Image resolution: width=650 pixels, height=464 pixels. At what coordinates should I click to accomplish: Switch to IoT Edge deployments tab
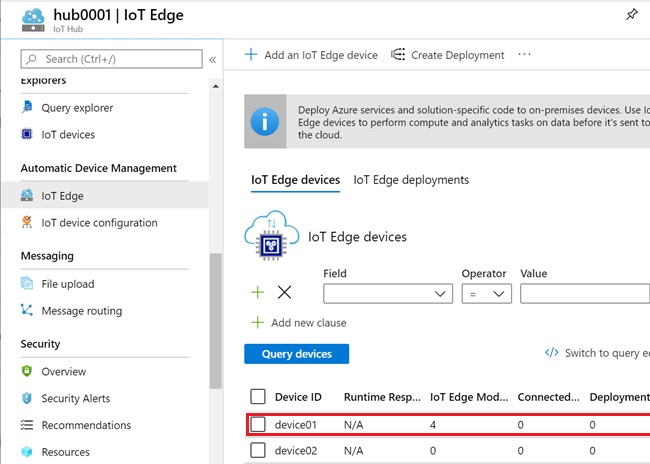[x=411, y=180]
